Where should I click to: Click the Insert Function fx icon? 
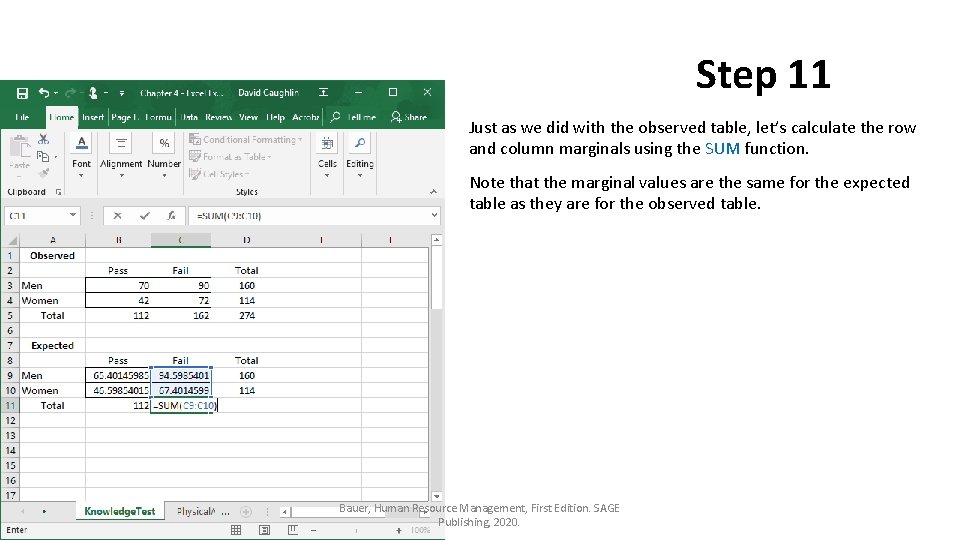click(171, 216)
